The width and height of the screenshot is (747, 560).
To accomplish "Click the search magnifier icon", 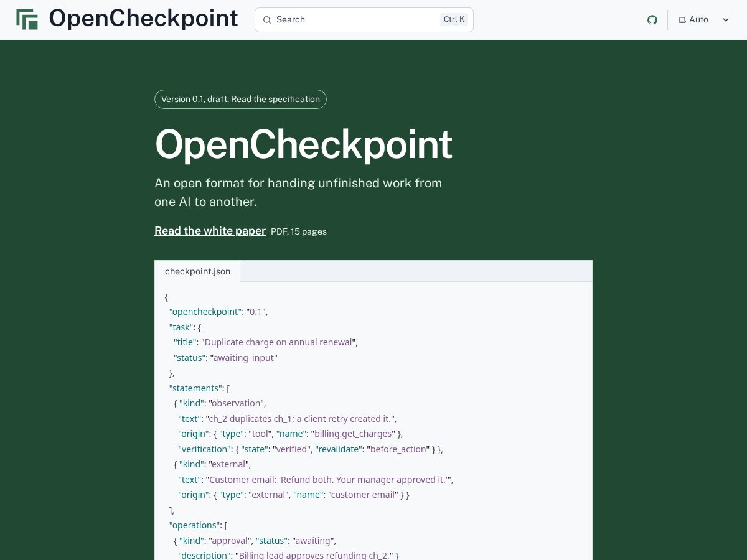I will (267, 20).
